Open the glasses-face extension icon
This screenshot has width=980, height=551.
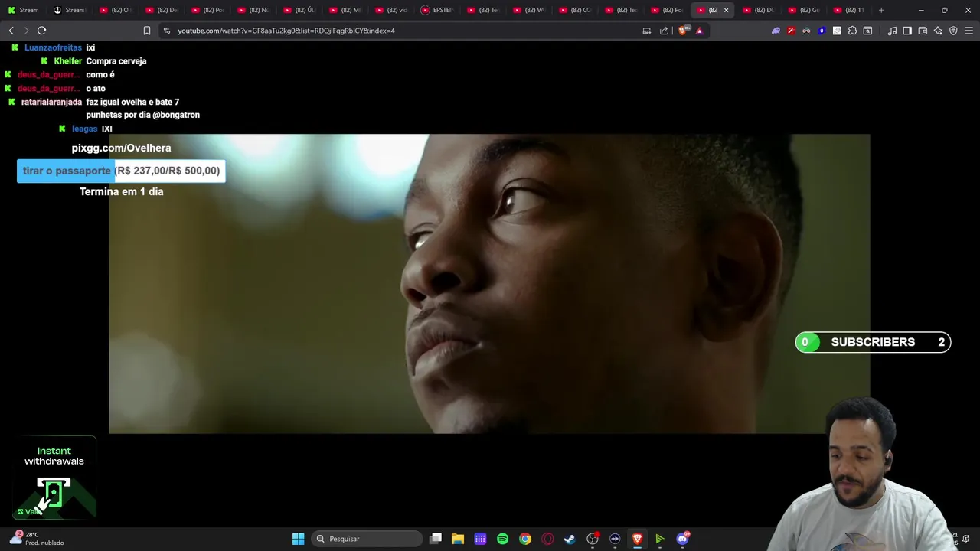pos(806,31)
